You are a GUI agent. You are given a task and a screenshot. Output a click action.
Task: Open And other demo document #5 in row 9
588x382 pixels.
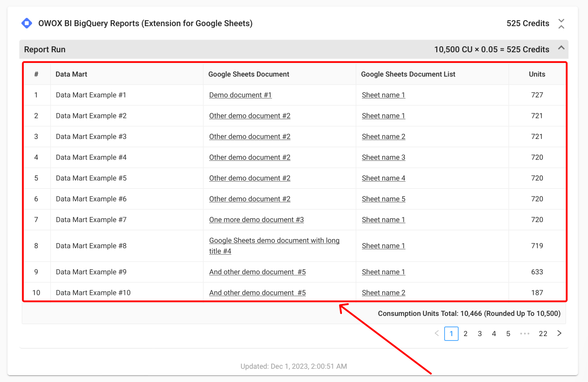pos(258,272)
